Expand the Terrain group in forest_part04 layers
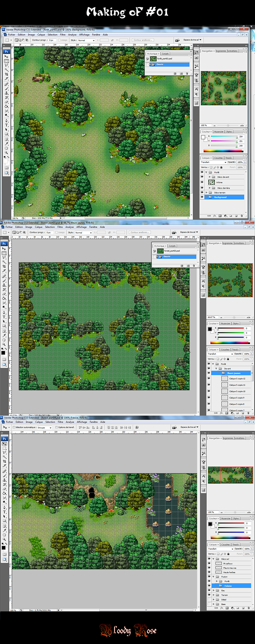Screen dimensions: 255x644 pyautogui.click(x=213, y=595)
